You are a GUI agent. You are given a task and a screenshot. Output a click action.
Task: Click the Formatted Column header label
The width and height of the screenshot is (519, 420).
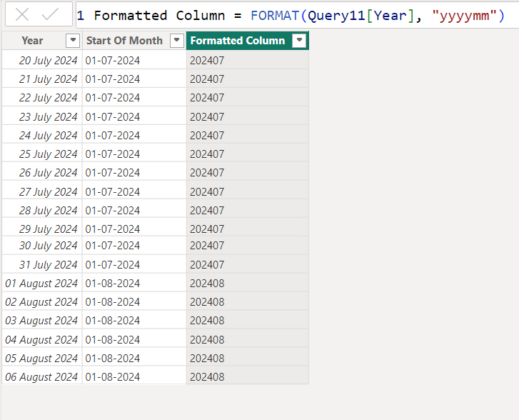(x=237, y=41)
